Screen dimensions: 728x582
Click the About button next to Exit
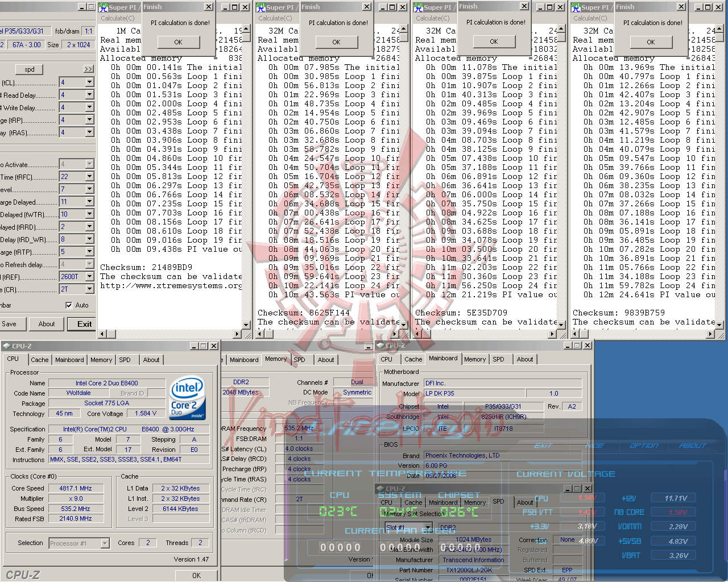(x=47, y=324)
